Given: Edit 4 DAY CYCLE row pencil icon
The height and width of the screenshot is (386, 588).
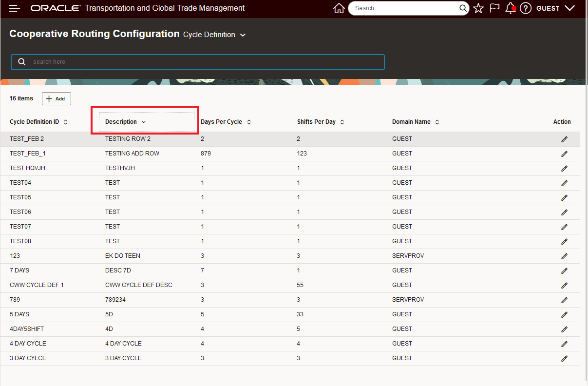Looking at the screenshot, I should 564,344.
